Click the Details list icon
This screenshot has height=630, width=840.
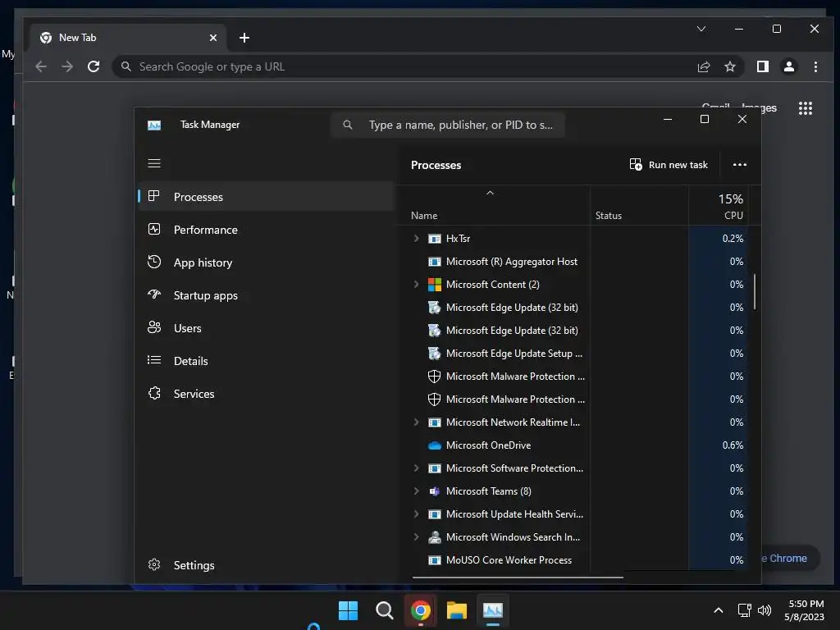(x=153, y=360)
